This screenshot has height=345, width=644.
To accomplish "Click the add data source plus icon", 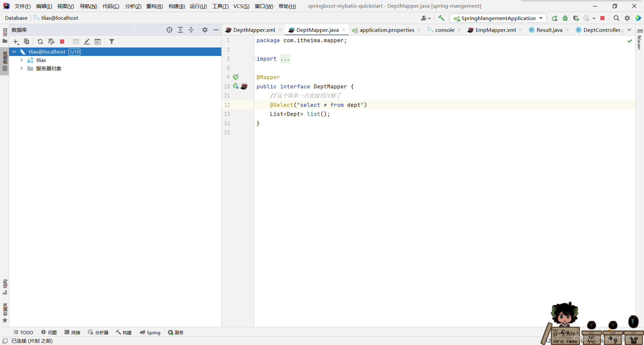I will coord(16,42).
